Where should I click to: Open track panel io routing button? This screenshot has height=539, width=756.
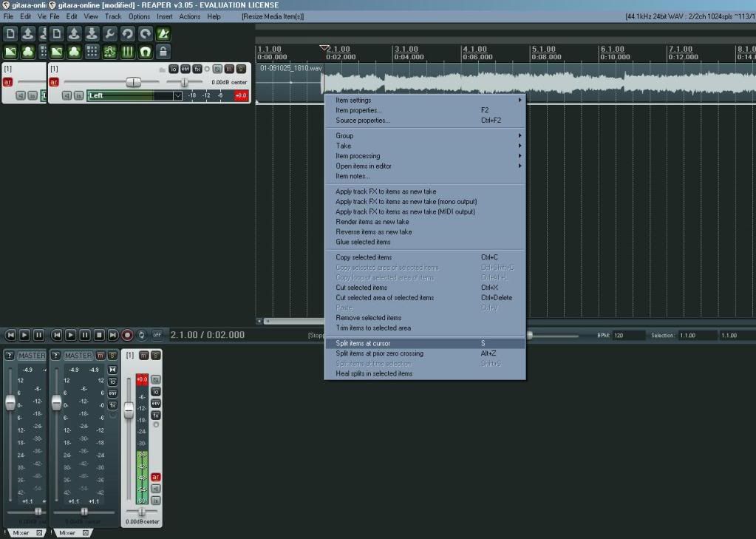[173, 69]
